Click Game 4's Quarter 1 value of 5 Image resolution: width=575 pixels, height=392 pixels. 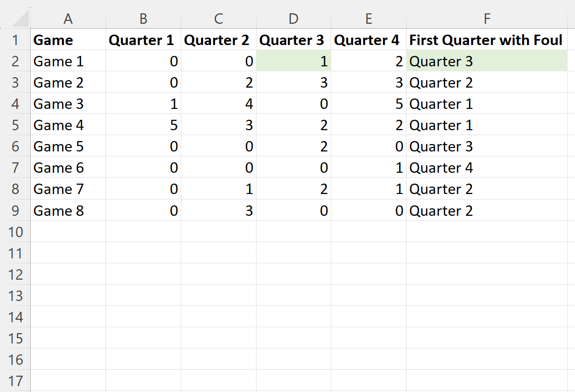143,125
